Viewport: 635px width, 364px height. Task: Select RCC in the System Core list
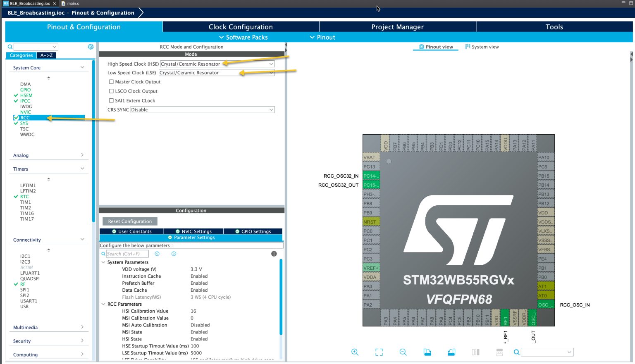(25, 117)
